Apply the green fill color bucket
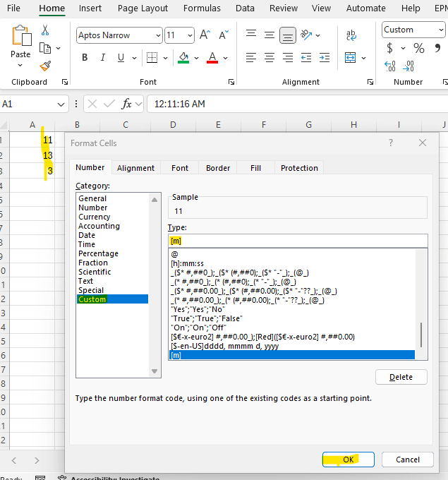 point(183,58)
